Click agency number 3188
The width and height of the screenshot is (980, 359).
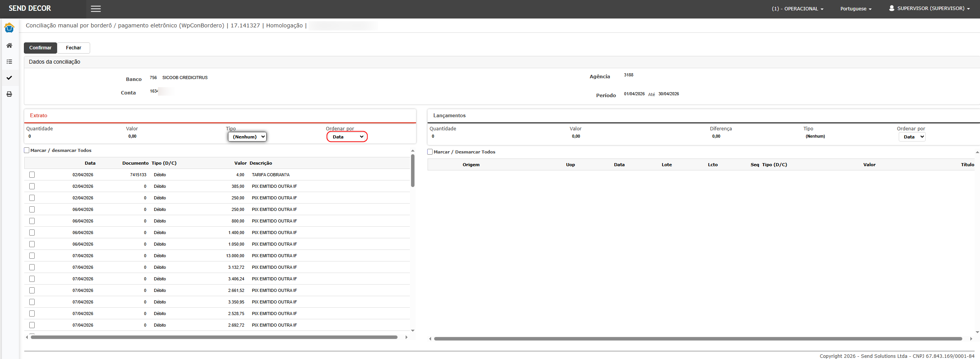pos(629,75)
